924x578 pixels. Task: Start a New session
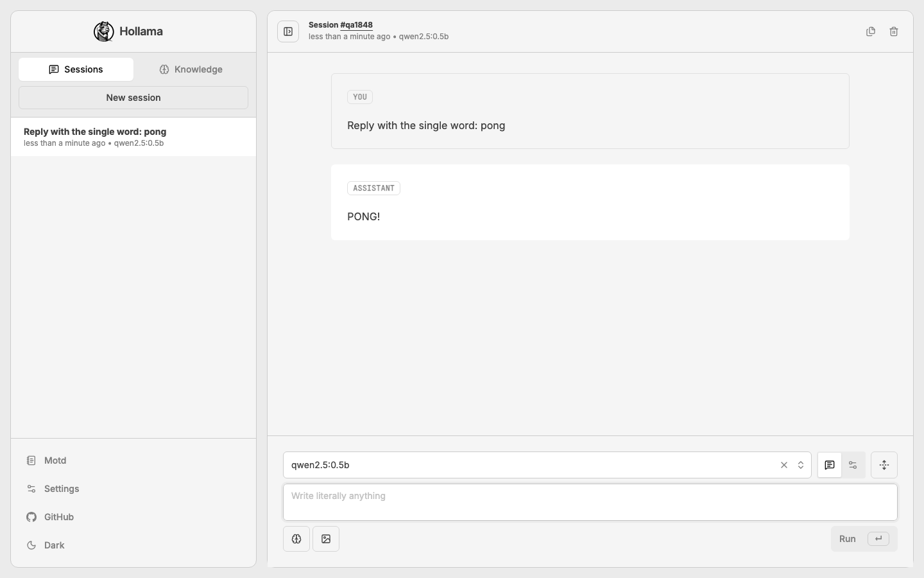(x=133, y=98)
